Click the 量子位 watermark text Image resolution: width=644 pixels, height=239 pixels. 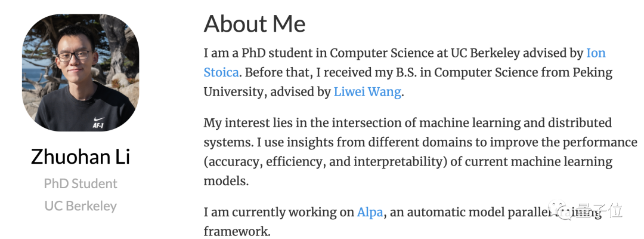click(599, 211)
